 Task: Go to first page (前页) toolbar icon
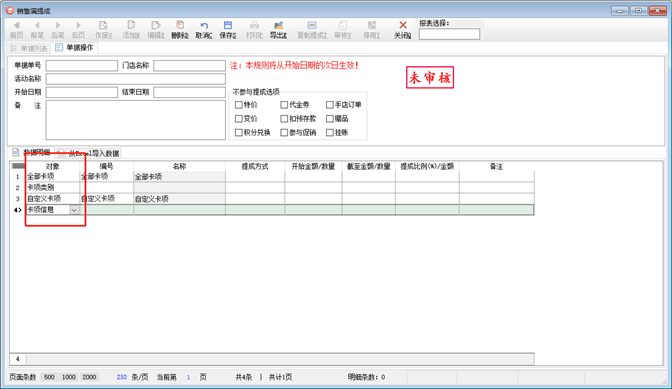16,26
